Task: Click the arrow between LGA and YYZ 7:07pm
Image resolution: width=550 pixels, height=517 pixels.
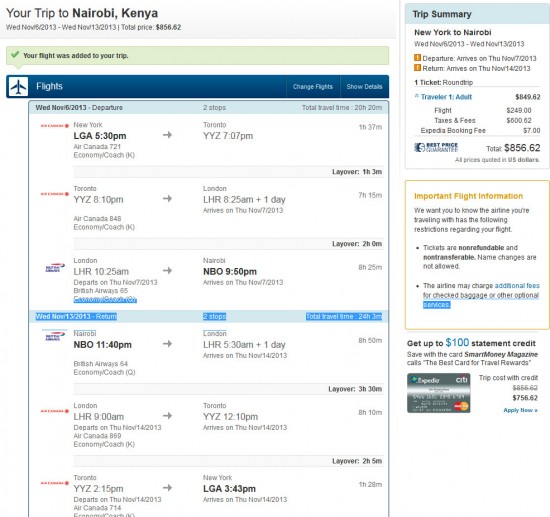Action: 167,135
